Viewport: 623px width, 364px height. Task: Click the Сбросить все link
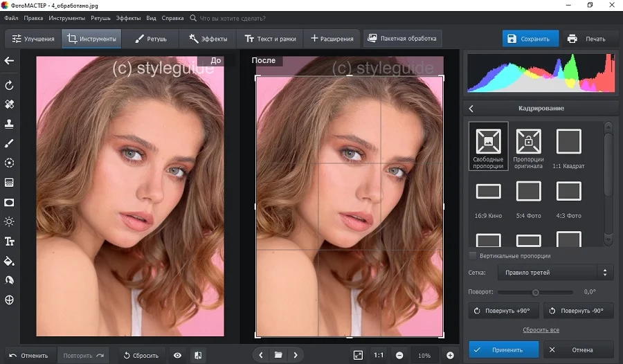coord(541,330)
